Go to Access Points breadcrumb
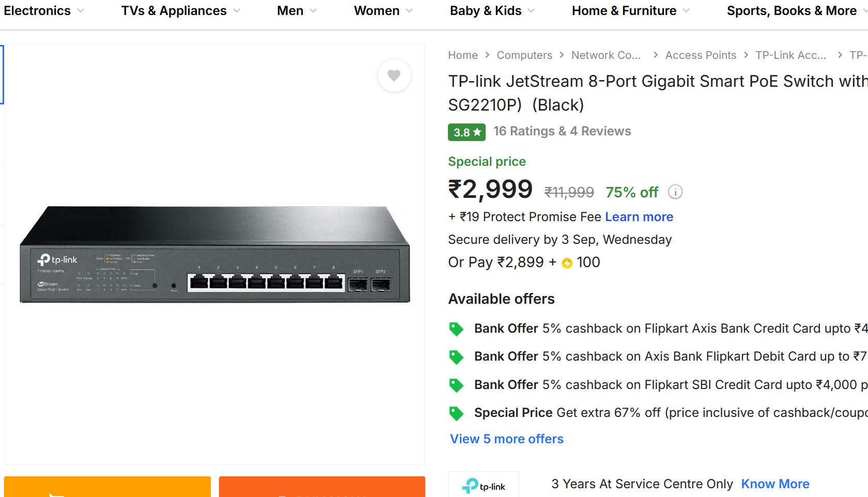 tap(701, 55)
